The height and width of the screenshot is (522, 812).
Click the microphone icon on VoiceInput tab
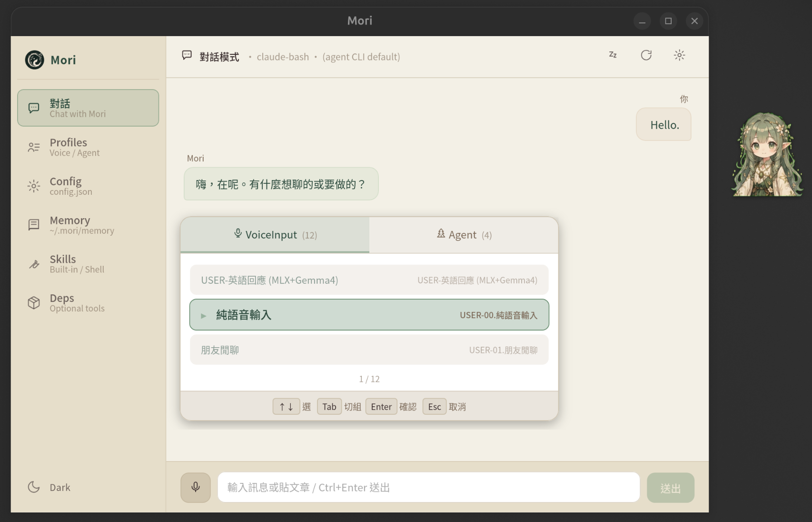point(238,233)
